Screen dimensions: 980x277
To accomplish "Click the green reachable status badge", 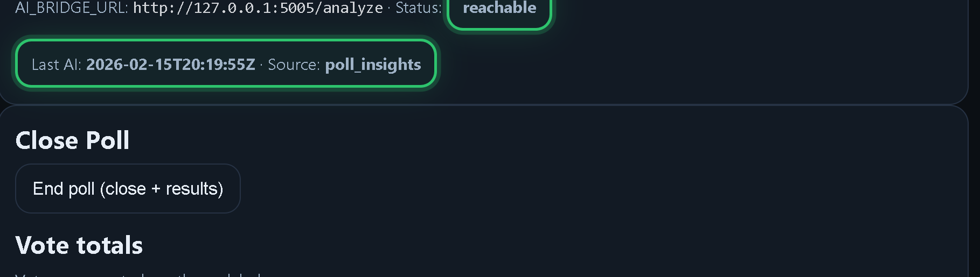I will pyautogui.click(x=499, y=9).
